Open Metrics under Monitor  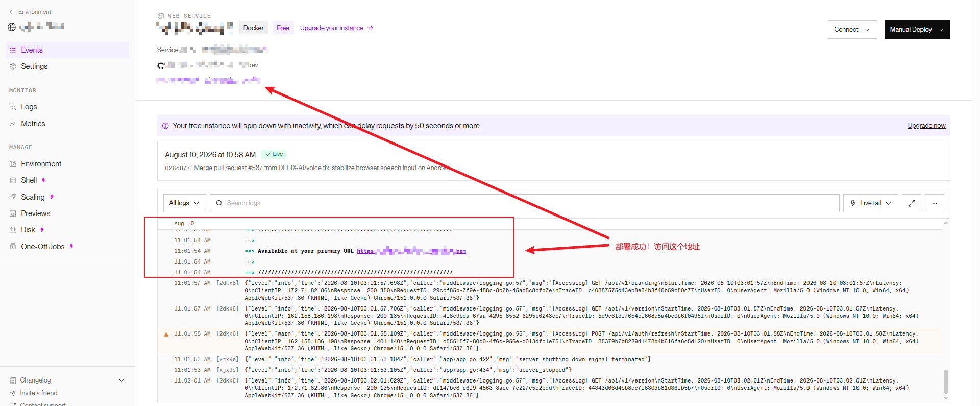click(x=33, y=124)
